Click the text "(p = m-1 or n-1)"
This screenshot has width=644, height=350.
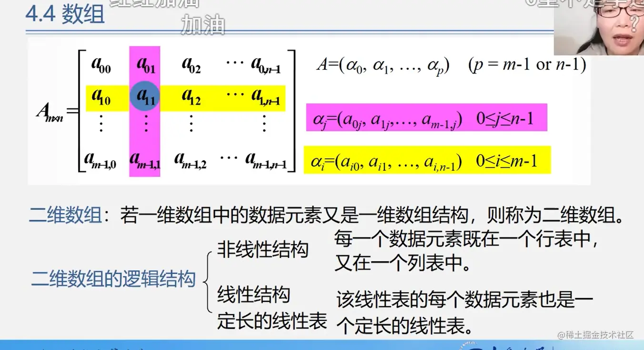(527, 64)
